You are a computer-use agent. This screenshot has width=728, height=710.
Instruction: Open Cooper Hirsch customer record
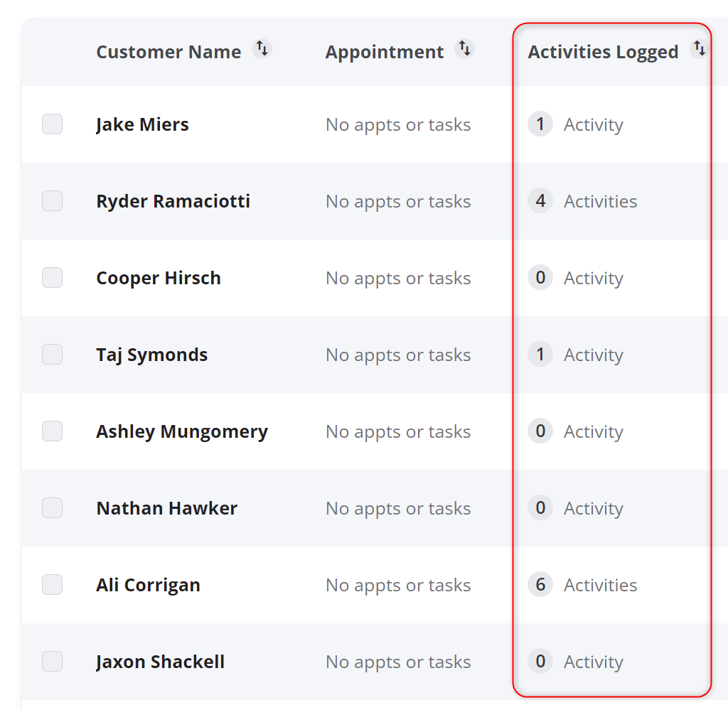159,278
